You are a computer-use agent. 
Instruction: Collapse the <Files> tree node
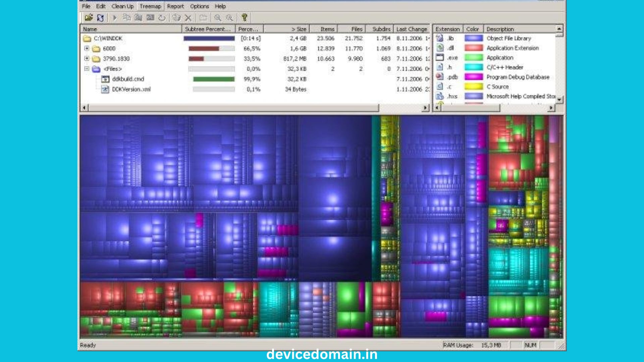tap(87, 69)
